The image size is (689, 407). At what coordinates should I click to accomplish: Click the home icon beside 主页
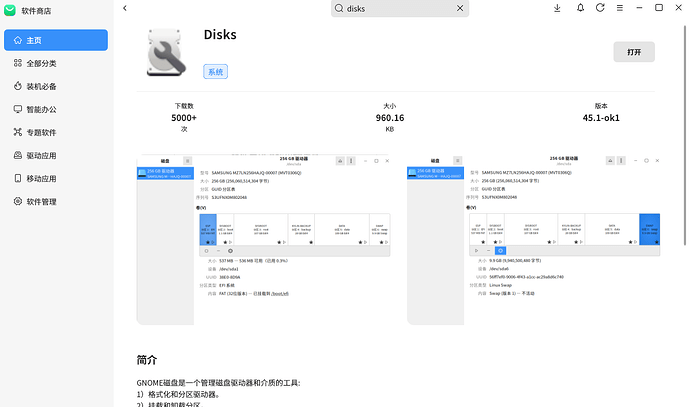point(18,40)
